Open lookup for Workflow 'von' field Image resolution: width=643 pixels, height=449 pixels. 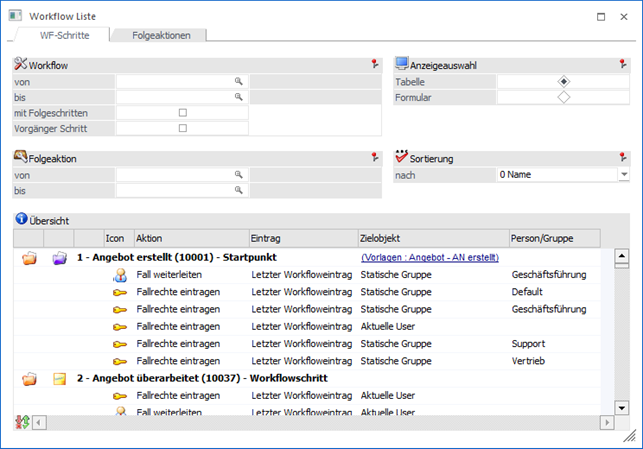point(239,81)
